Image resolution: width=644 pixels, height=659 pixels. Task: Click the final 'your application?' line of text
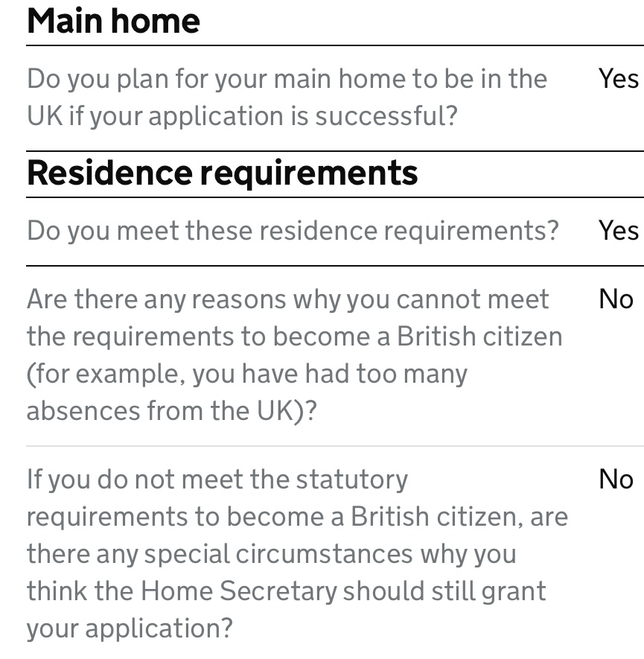coord(130,628)
